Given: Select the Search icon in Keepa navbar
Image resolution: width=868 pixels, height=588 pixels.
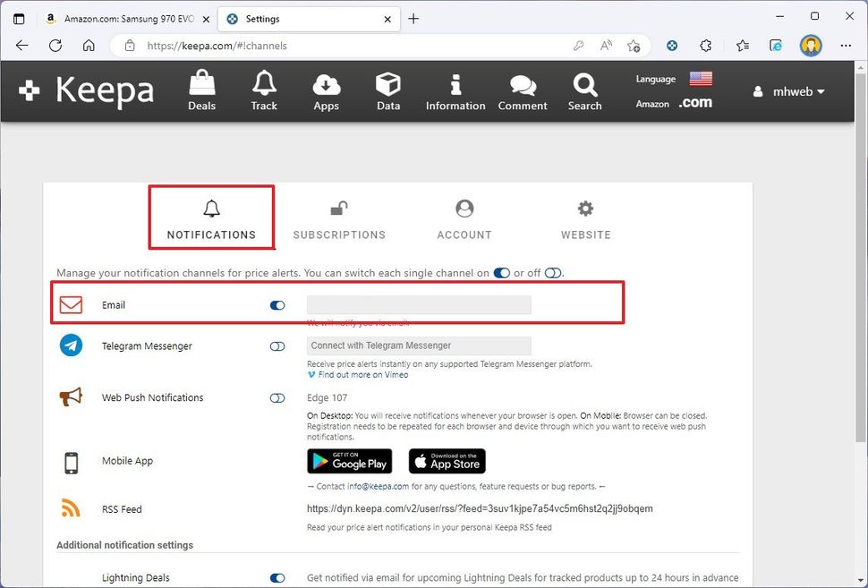Looking at the screenshot, I should [x=584, y=90].
